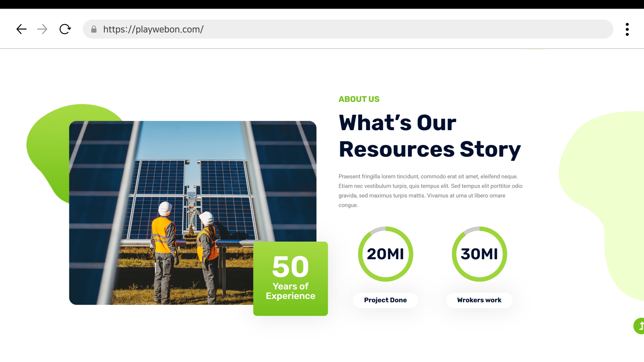Screen dimensions: 644x362
Task: Reload the page with refresh icon
Action: click(x=65, y=29)
